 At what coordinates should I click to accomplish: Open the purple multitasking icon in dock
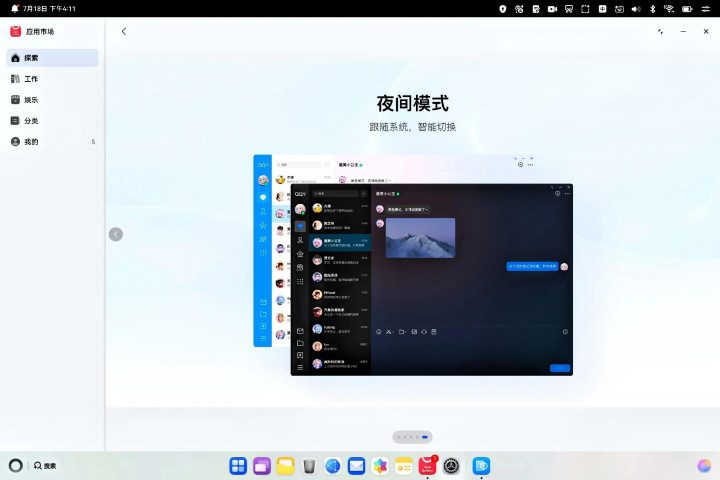point(262,466)
